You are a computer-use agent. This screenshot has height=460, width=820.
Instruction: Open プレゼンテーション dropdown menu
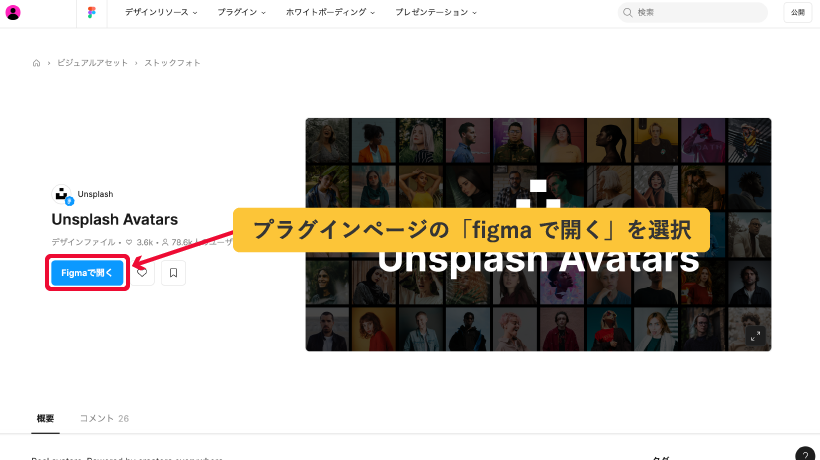coord(436,13)
